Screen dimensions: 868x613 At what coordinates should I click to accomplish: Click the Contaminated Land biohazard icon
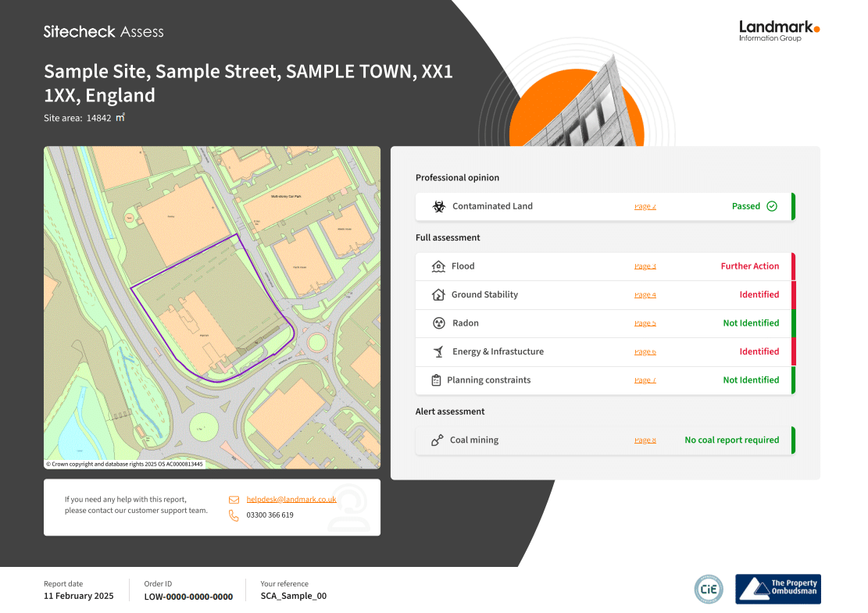point(438,206)
